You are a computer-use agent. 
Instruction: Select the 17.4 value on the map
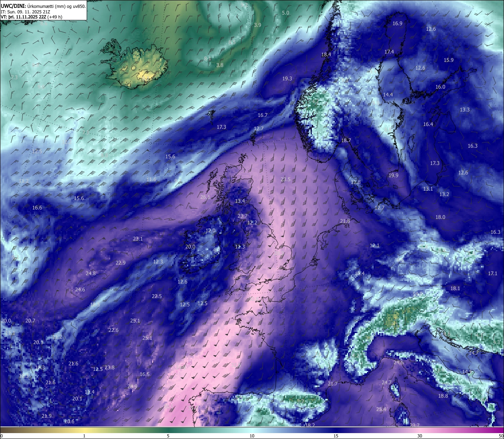(x=389, y=52)
